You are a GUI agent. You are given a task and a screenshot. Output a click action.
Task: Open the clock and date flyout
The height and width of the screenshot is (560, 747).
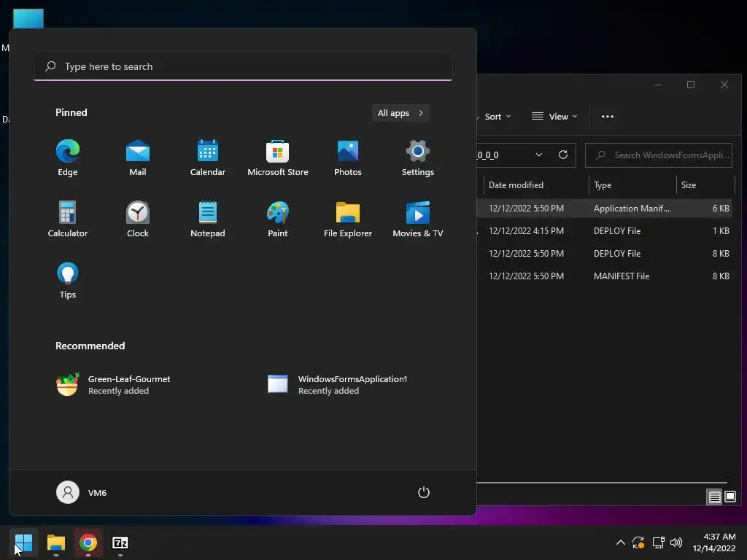pos(713,542)
